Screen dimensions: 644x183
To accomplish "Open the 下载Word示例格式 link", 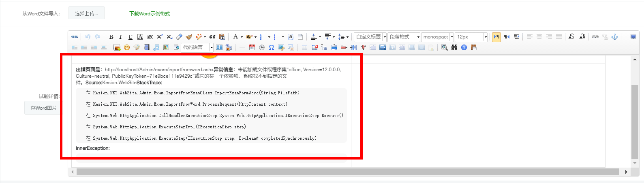I will 150,14.
